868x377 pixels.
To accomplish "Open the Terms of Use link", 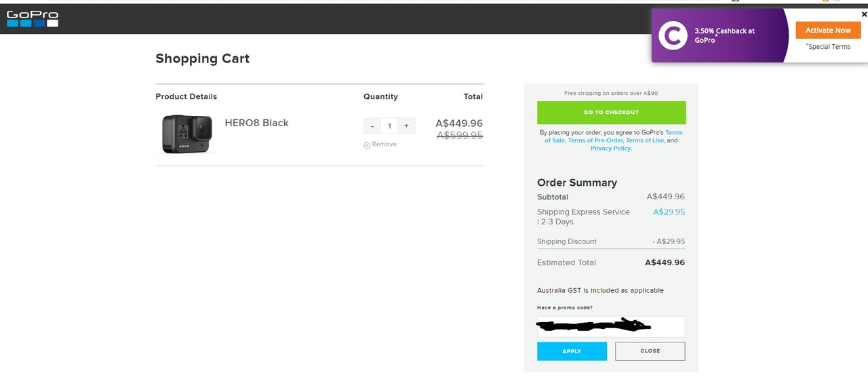I will [x=645, y=140].
